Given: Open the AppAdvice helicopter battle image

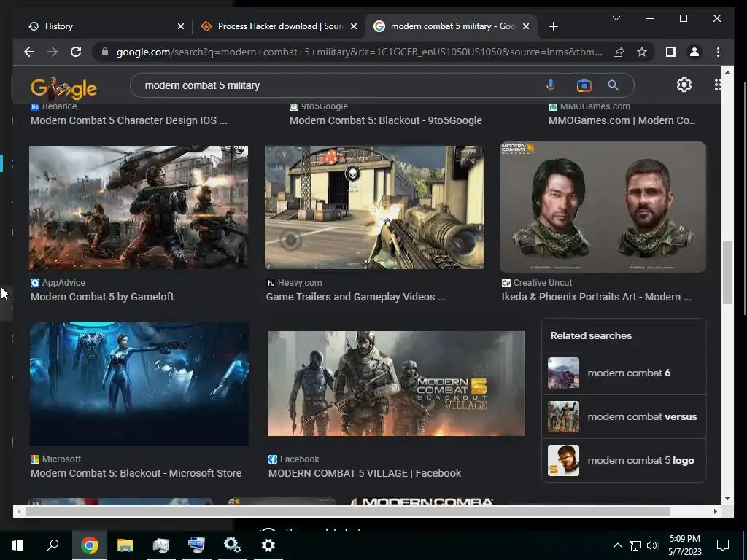Looking at the screenshot, I should click(x=139, y=207).
